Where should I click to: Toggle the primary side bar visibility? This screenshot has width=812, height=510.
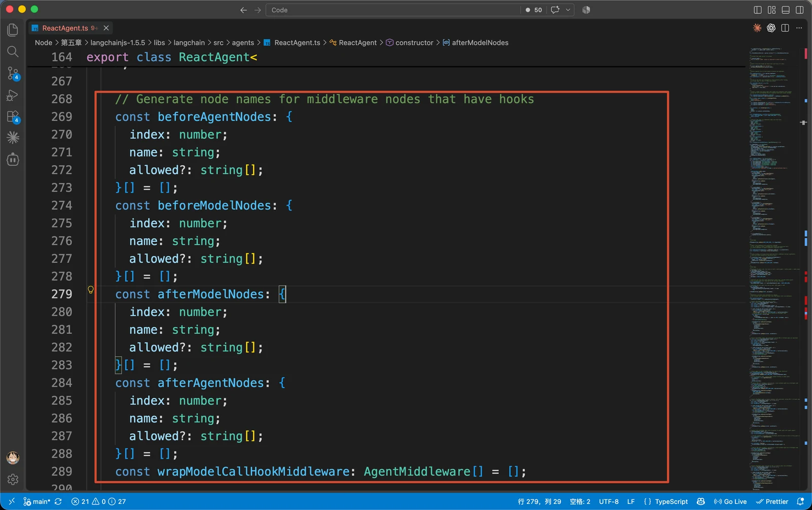coord(758,10)
